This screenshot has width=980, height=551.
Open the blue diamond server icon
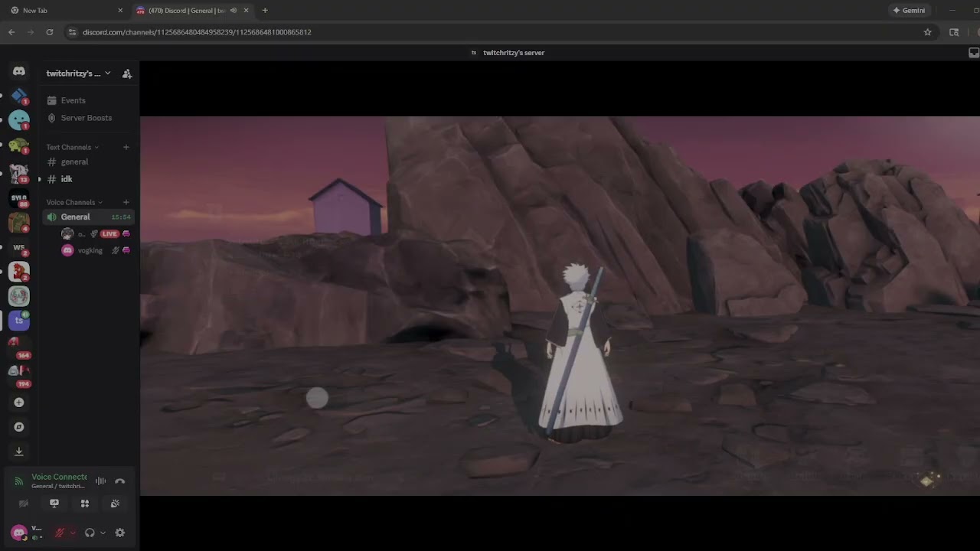(x=19, y=96)
